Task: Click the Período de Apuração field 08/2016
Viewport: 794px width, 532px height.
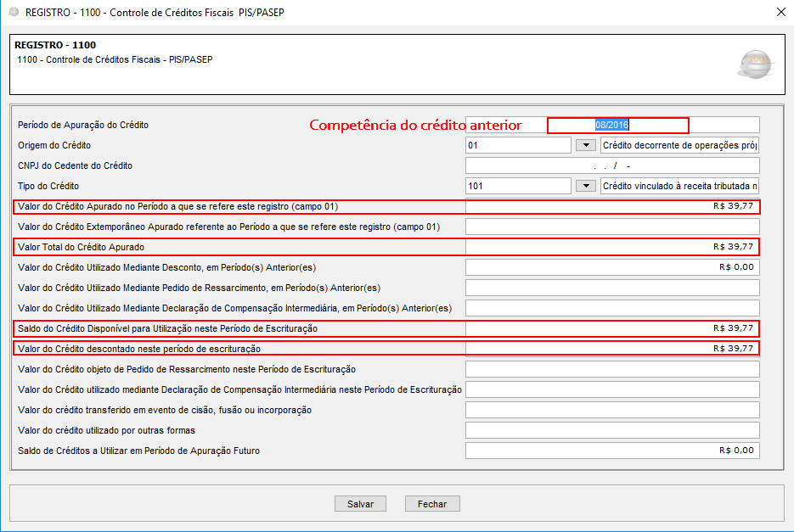Action: tap(612, 125)
